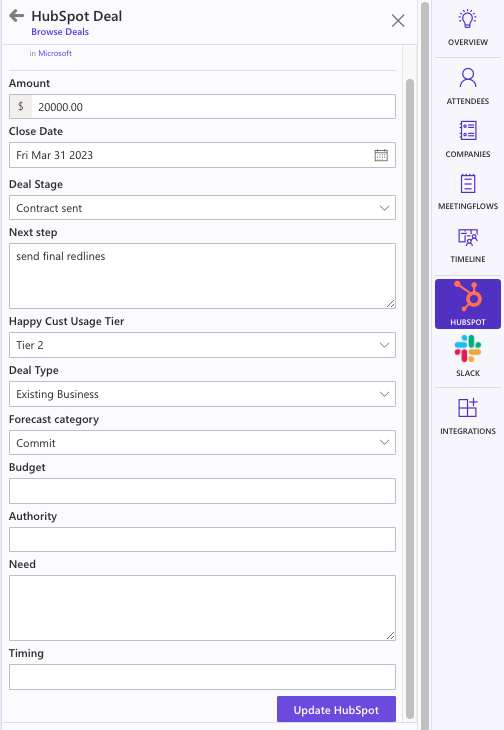The height and width of the screenshot is (730, 504).
Task: Click the Timing input field
Action: [x=202, y=677]
